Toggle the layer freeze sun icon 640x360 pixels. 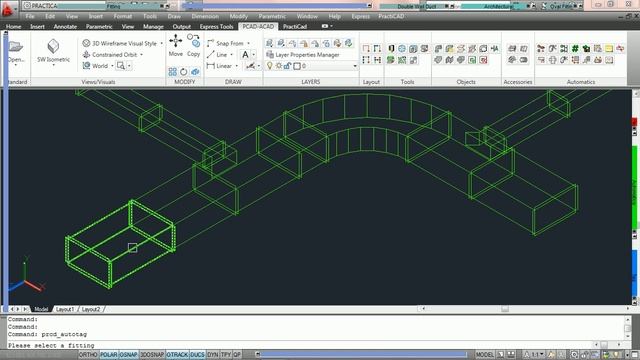click(x=279, y=66)
